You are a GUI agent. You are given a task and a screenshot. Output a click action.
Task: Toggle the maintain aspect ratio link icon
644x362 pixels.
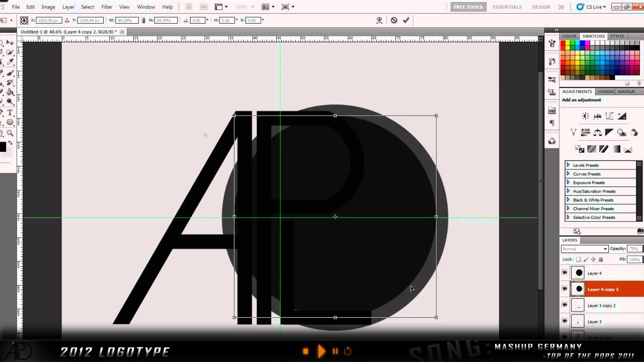(x=144, y=20)
